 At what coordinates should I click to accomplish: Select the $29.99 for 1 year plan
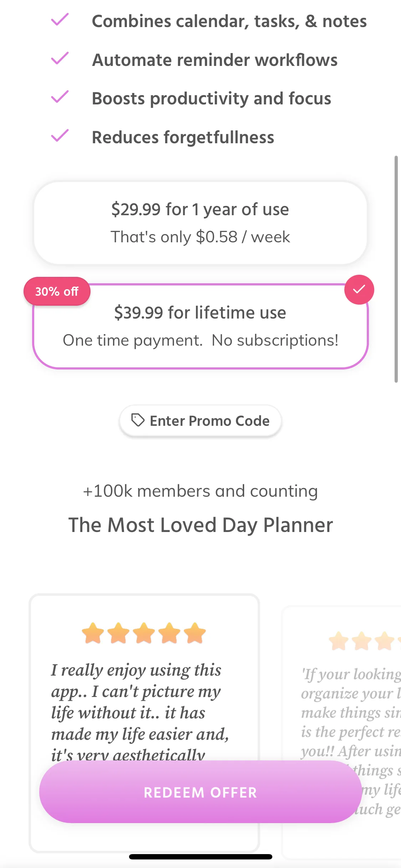(x=200, y=223)
